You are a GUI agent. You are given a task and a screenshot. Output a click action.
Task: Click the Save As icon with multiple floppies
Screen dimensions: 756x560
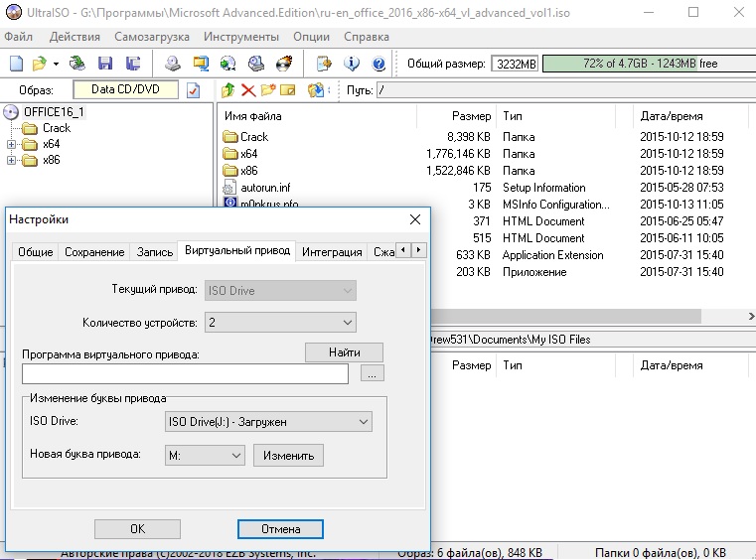132,64
